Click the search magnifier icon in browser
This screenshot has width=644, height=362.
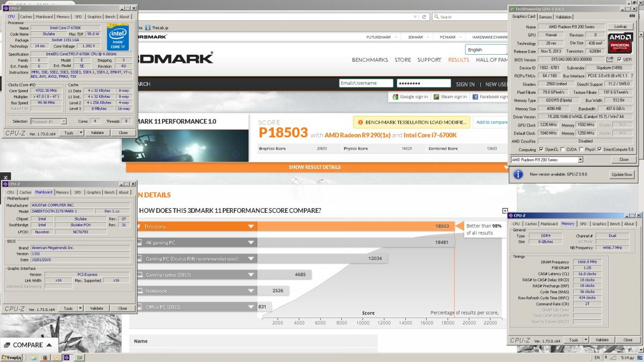436,17
